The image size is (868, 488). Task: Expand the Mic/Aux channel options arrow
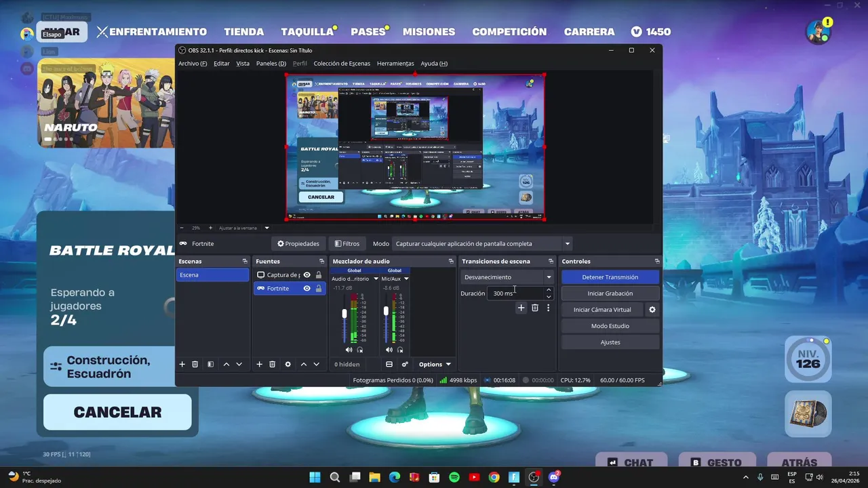406,279
